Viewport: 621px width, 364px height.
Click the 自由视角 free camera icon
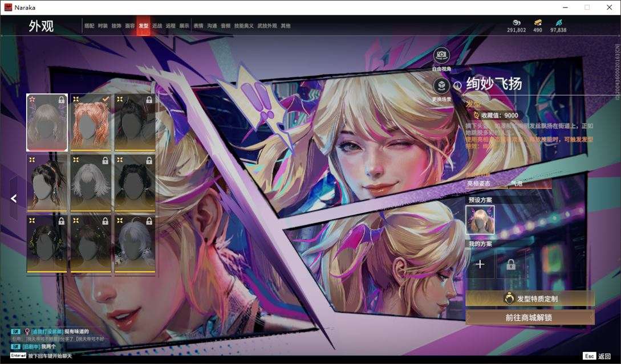(x=441, y=56)
